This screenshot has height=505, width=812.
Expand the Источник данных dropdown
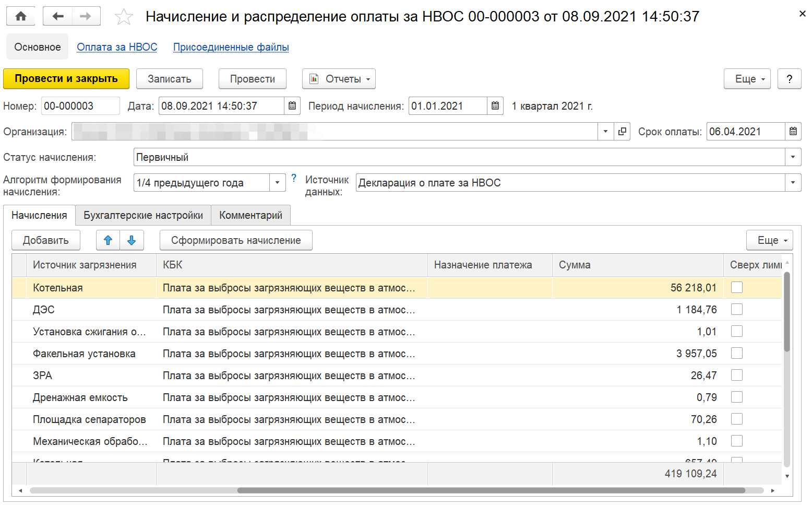793,183
